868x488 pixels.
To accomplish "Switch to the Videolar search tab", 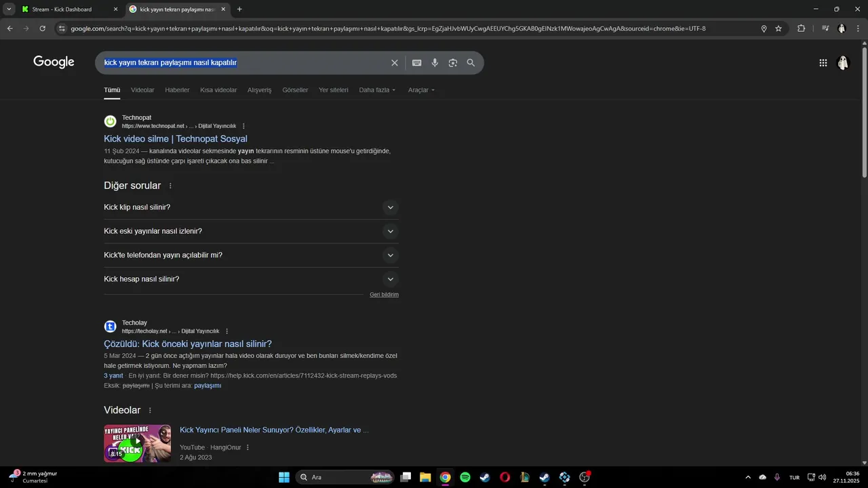I will pos(142,90).
